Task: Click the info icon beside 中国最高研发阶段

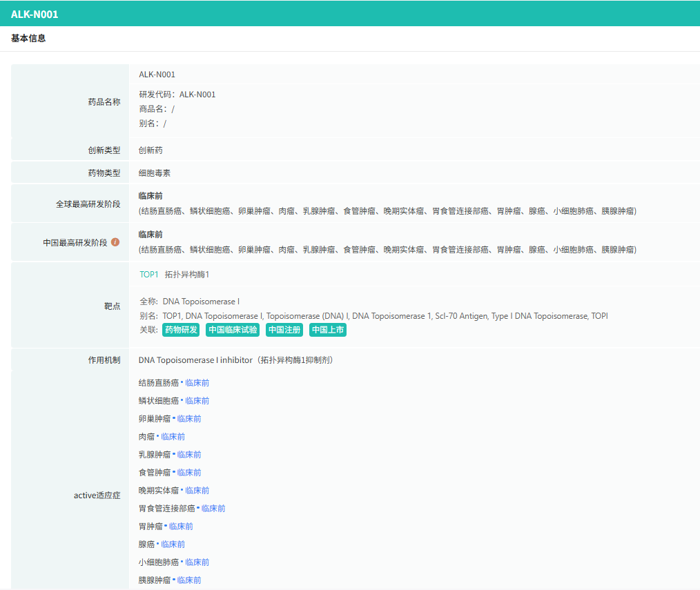Action: tap(115, 242)
